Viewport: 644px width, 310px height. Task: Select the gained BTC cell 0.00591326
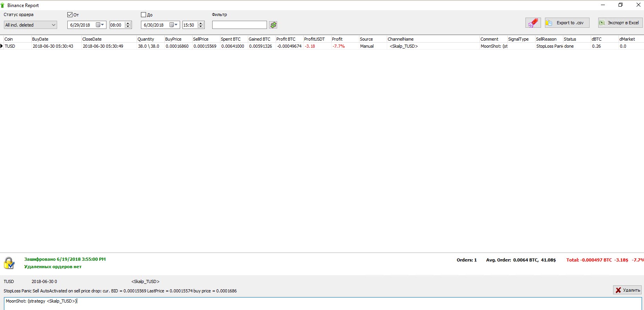tap(262, 46)
